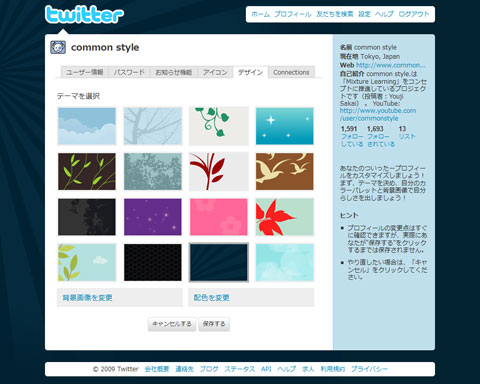Open the ヘルプ link in top navigation
This screenshot has width=480, height=384.
(384, 14)
